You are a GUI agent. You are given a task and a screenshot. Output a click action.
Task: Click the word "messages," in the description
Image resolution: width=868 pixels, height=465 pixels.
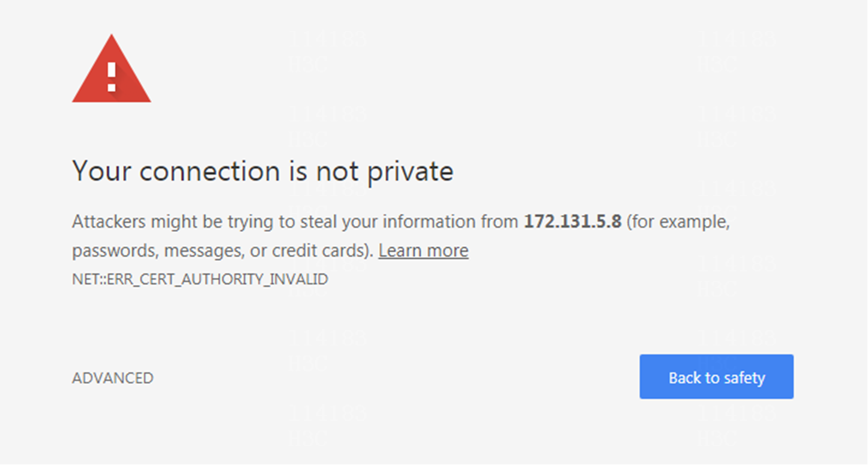point(203,252)
